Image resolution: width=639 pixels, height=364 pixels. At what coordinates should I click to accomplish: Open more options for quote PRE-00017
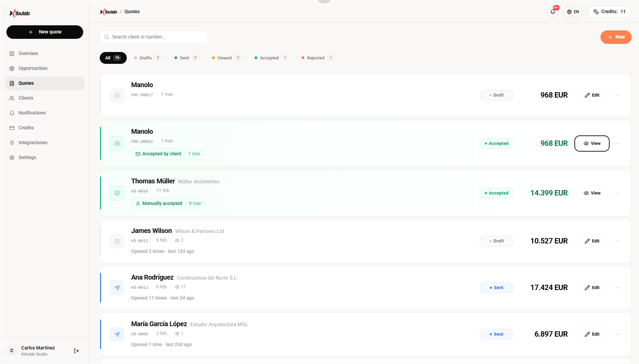[x=618, y=95]
